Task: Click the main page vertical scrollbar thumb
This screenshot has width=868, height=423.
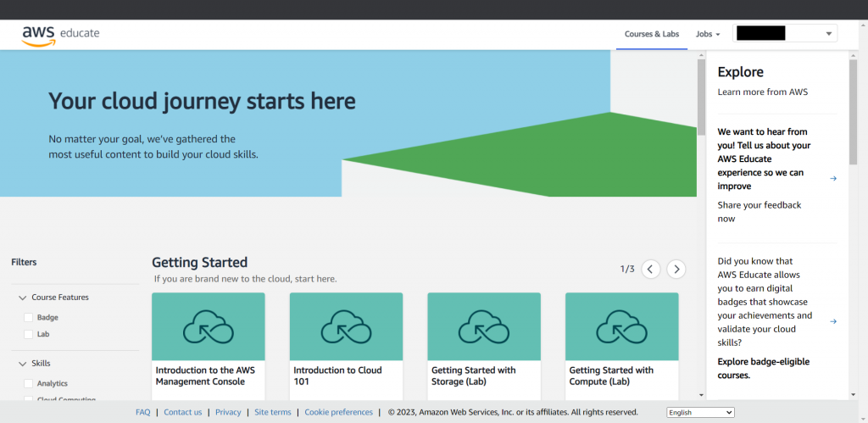Action: [x=701, y=97]
